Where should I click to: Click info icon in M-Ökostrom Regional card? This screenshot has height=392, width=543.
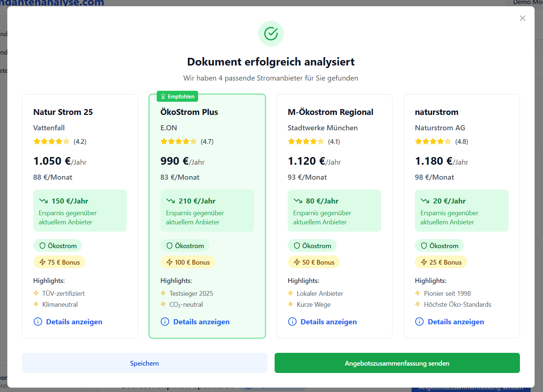[x=292, y=322]
